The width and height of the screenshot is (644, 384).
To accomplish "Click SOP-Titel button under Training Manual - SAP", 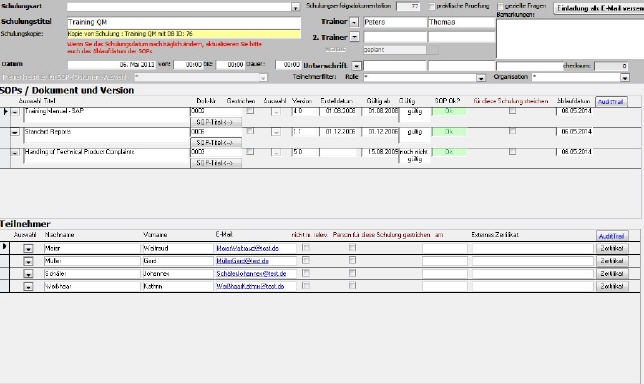I will [216, 122].
